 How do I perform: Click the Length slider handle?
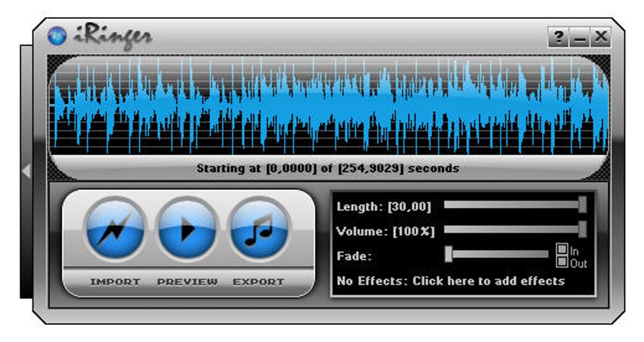(x=582, y=204)
